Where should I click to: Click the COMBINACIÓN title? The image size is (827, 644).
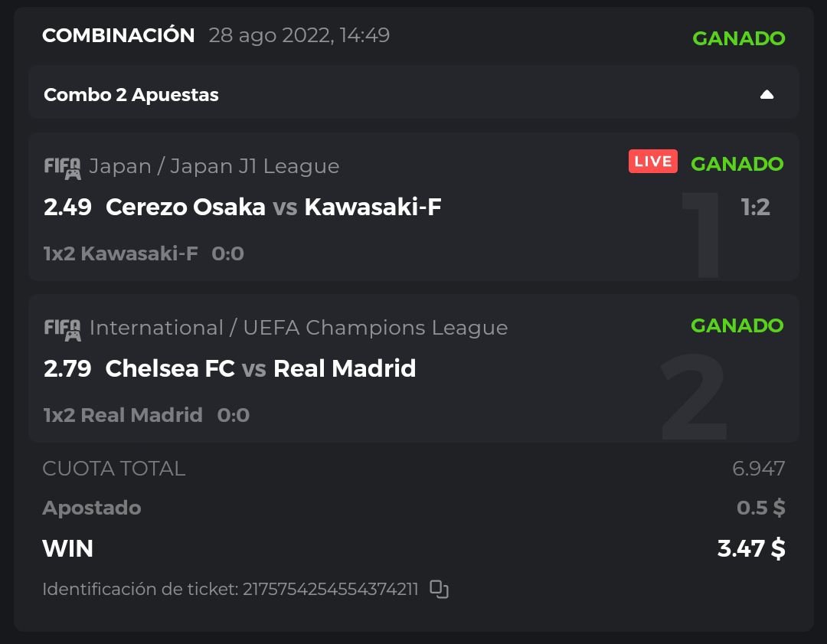(x=119, y=35)
